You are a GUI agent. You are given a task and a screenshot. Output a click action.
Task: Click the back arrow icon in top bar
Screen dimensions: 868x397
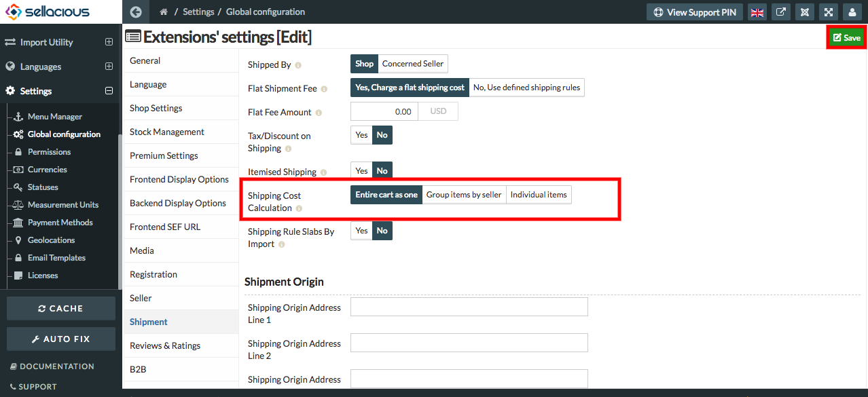136,12
